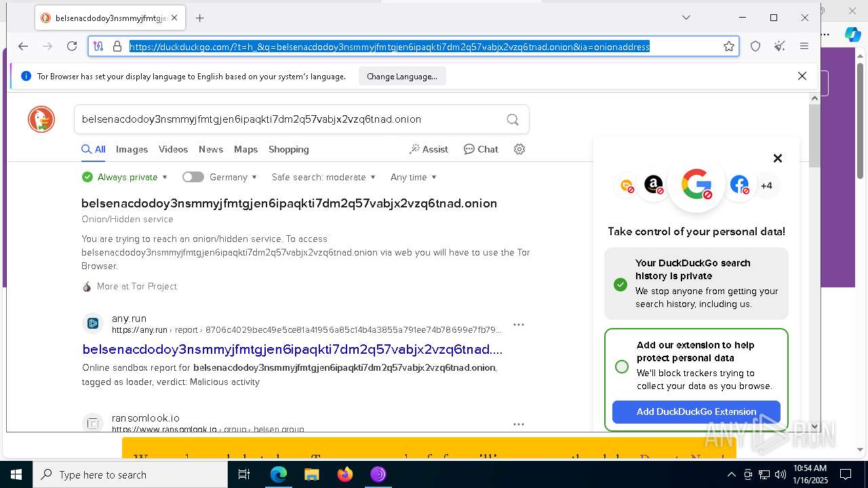Viewport: 868px width, 488px height.
Task: Open the DuckDuckGo Chat
Action: click(481, 149)
